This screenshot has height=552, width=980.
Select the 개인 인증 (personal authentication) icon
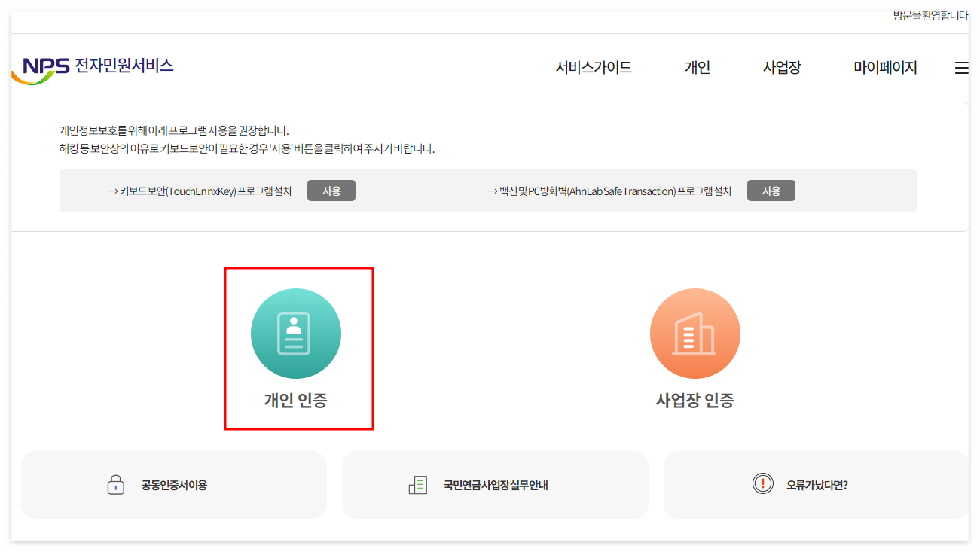pyautogui.click(x=297, y=333)
